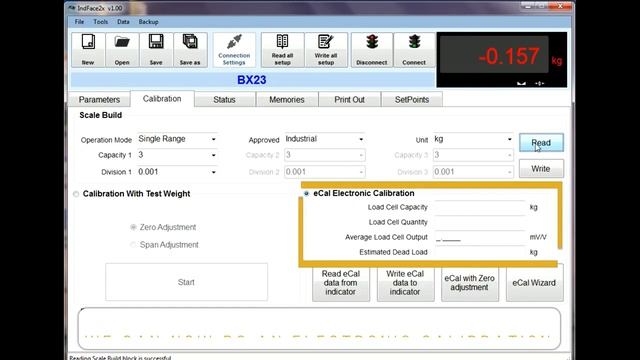This screenshot has height=360, width=640.
Task: Click the Load Cell Capacity field
Action: coord(480,207)
